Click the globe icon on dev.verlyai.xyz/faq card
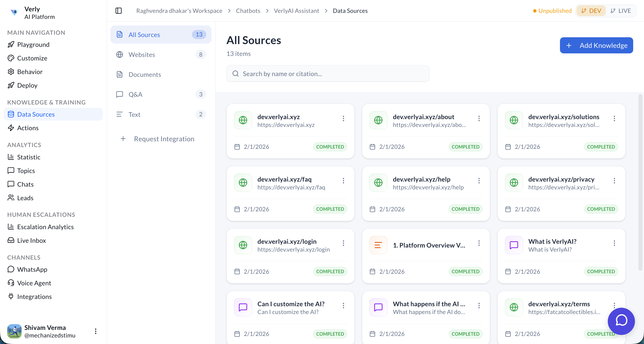644x344 pixels. click(243, 182)
